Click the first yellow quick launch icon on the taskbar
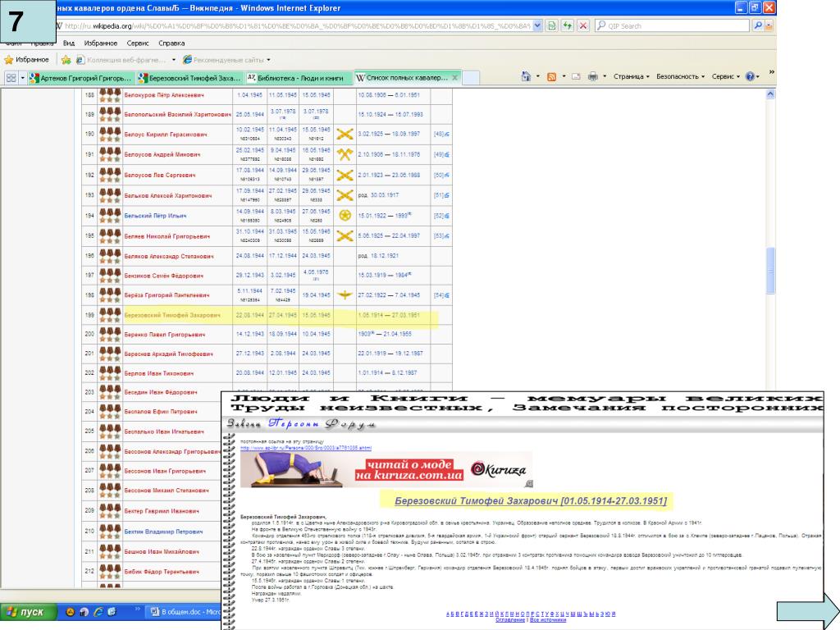Screen dimensions: 840x630 click(70, 611)
